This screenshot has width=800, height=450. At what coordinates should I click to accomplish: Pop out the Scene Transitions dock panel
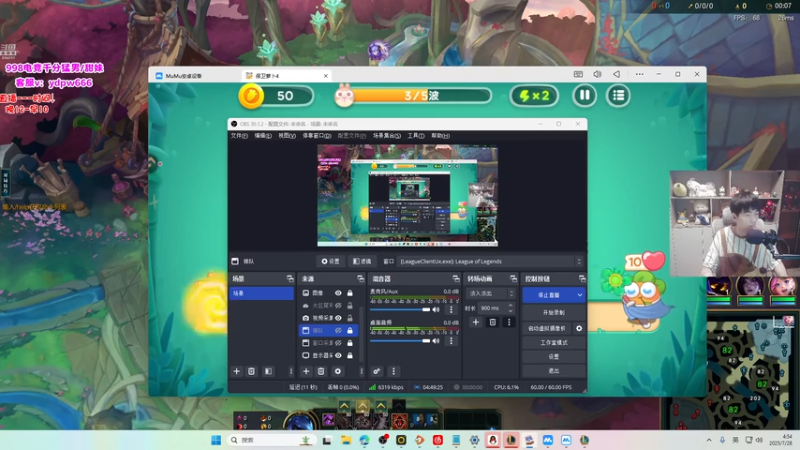click(513, 279)
